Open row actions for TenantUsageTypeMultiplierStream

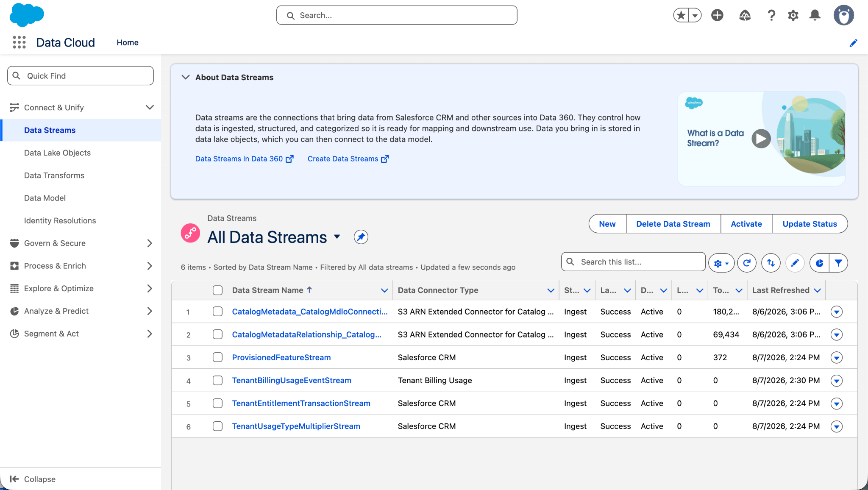[836, 426]
